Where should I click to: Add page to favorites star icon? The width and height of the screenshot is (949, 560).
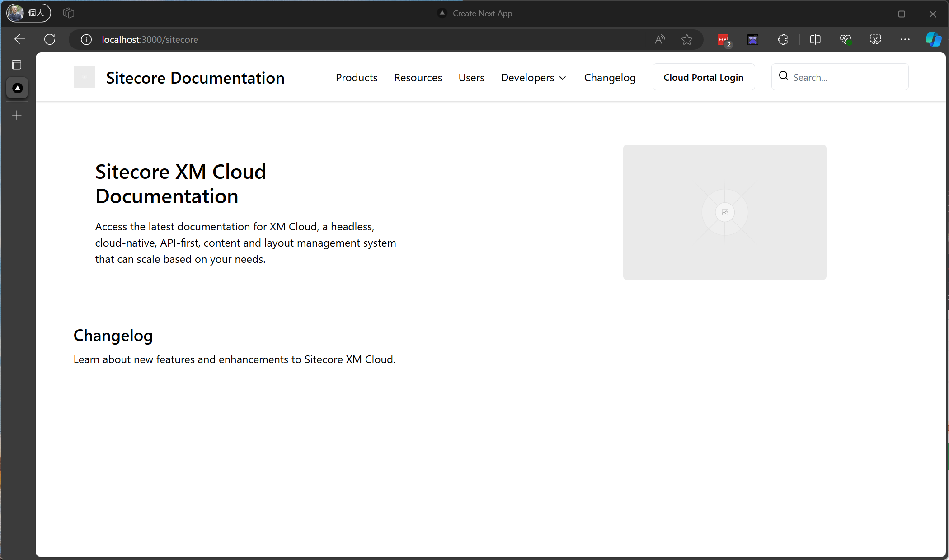point(687,40)
